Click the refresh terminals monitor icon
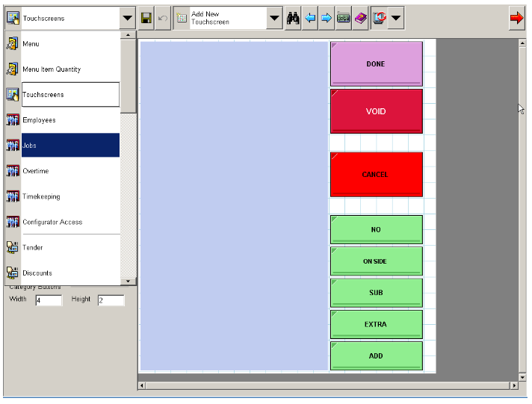 coord(379,18)
